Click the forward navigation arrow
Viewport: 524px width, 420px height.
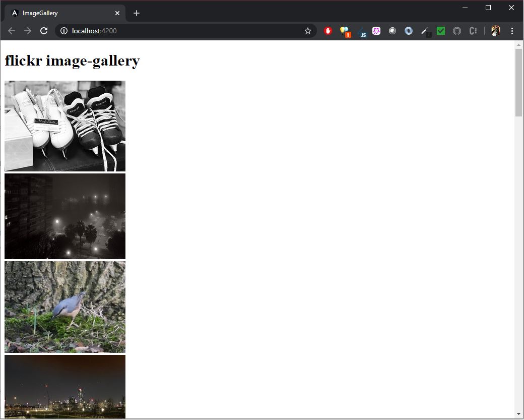point(27,31)
